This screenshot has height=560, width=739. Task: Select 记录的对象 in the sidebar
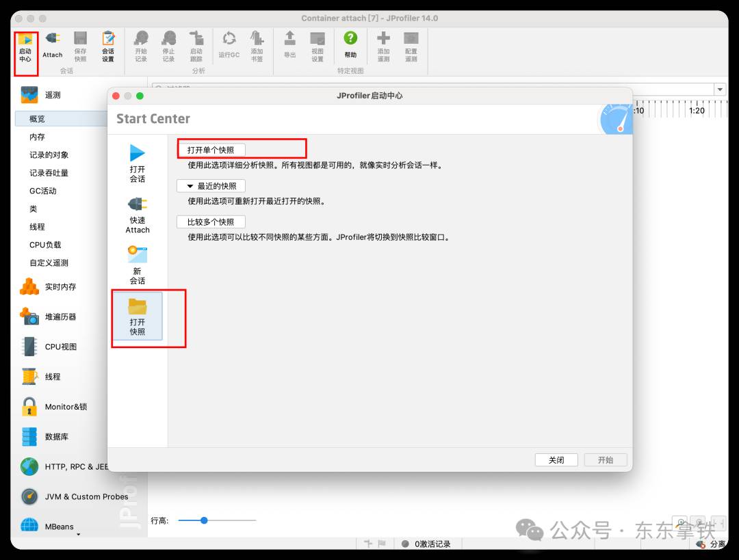click(49, 155)
